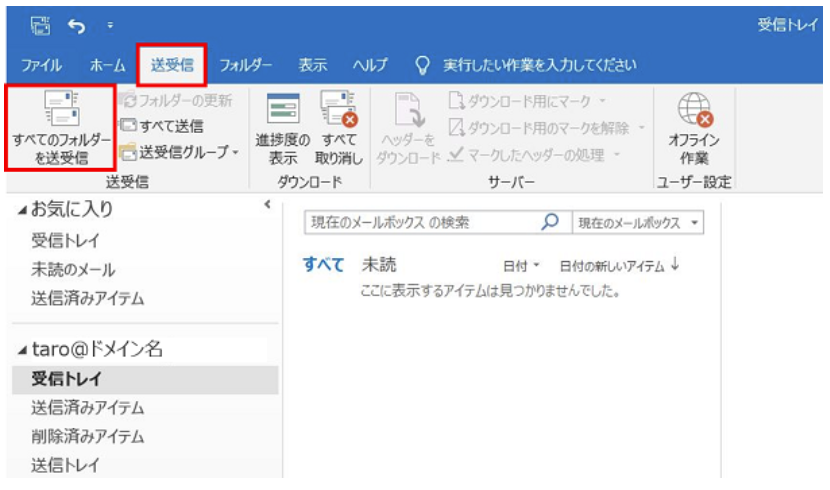Screen dimensions: 830x490
Task: Click the Tell Me search field (実行したい作業を入力してください)
Action: click(539, 65)
